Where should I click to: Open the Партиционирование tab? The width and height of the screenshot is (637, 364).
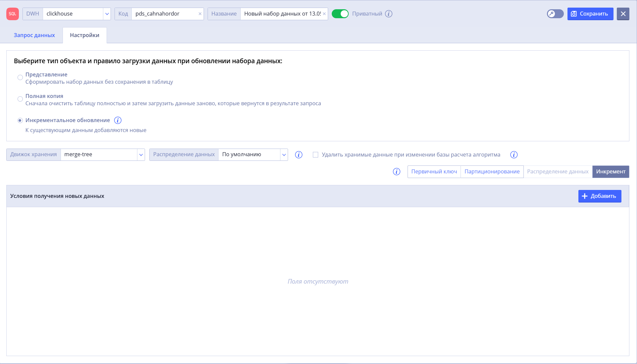[492, 172]
